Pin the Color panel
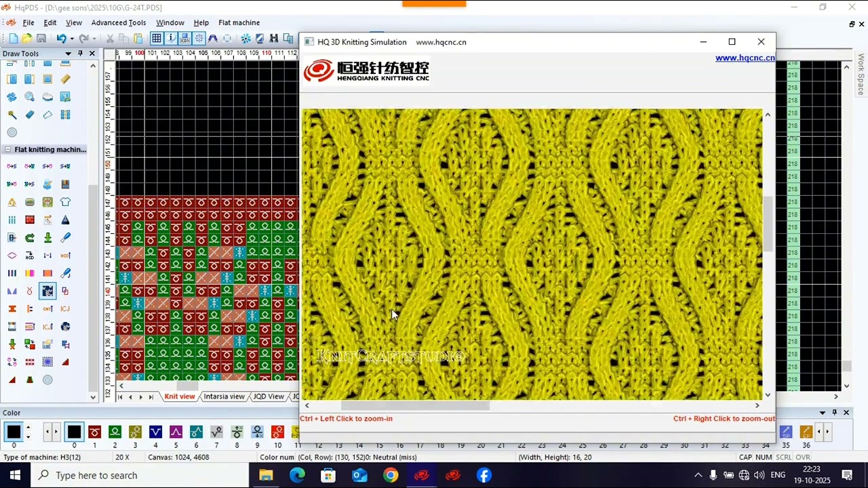 point(835,413)
